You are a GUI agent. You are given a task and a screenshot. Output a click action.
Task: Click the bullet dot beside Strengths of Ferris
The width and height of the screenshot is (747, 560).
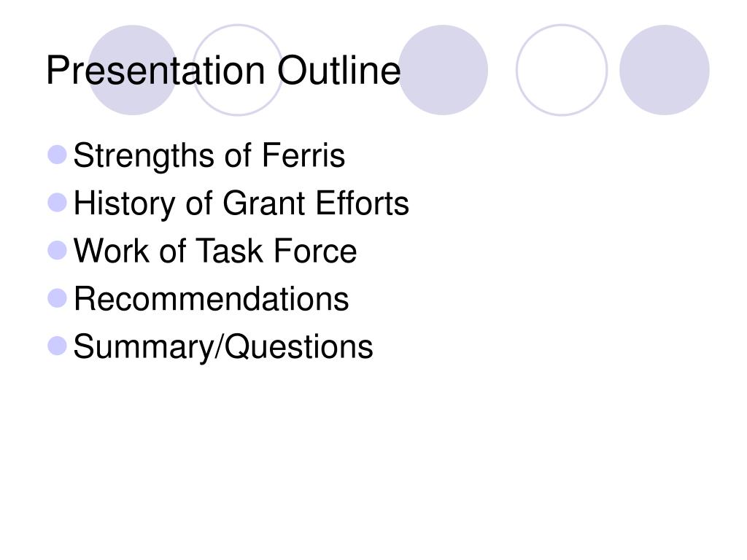57,155
